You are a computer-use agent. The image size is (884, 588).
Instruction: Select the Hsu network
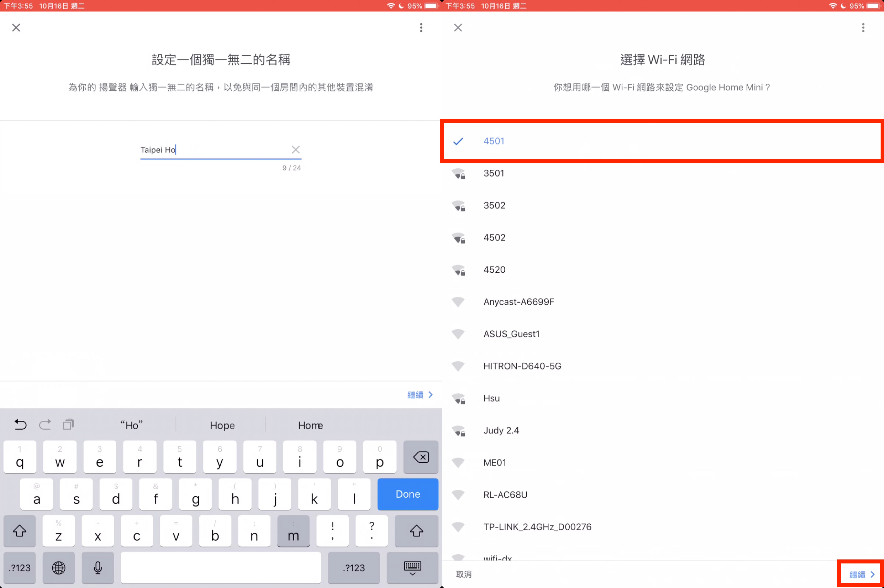pos(663,398)
